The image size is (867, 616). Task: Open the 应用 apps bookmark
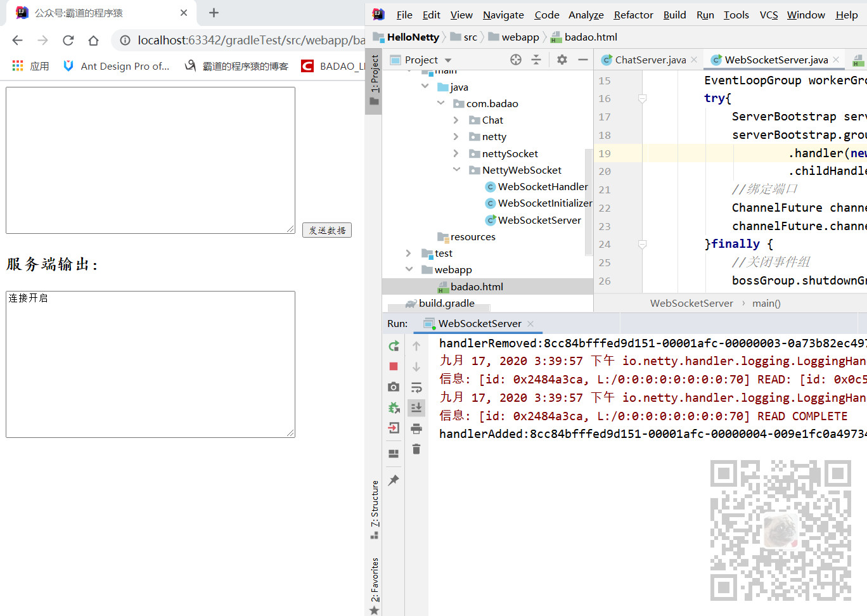[x=30, y=66]
